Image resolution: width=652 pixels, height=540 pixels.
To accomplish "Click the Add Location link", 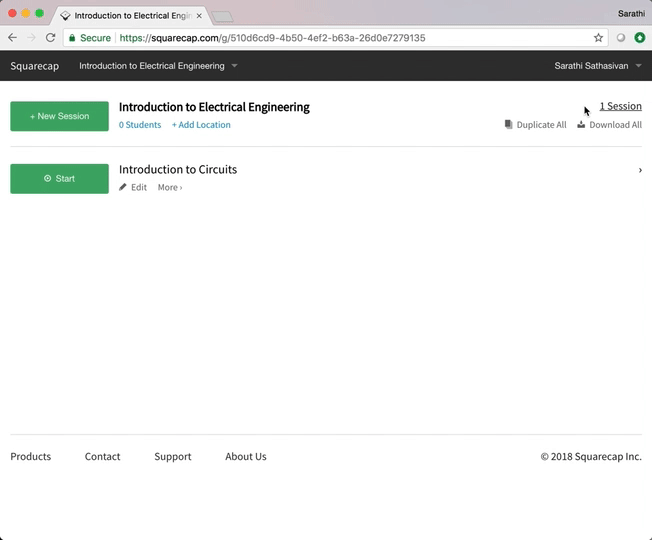I will click(x=201, y=125).
